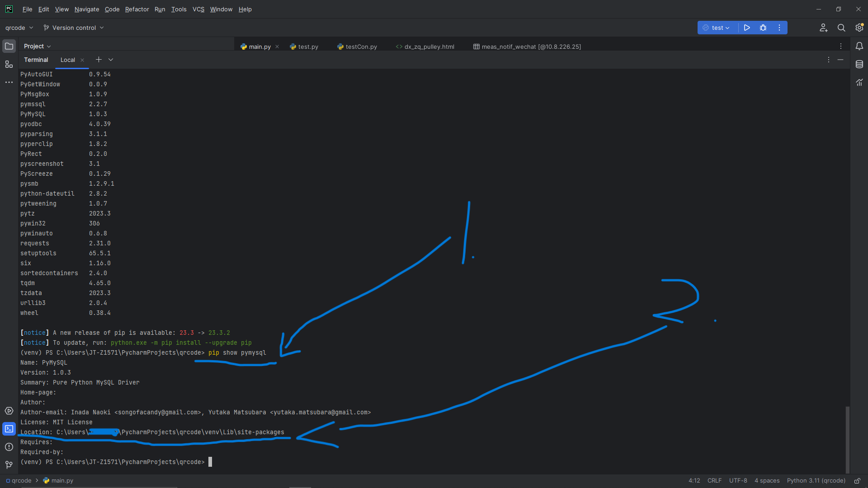Viewport: 868px width, 488px height.
Task: Open the View menu
Action: click(62, 9)
